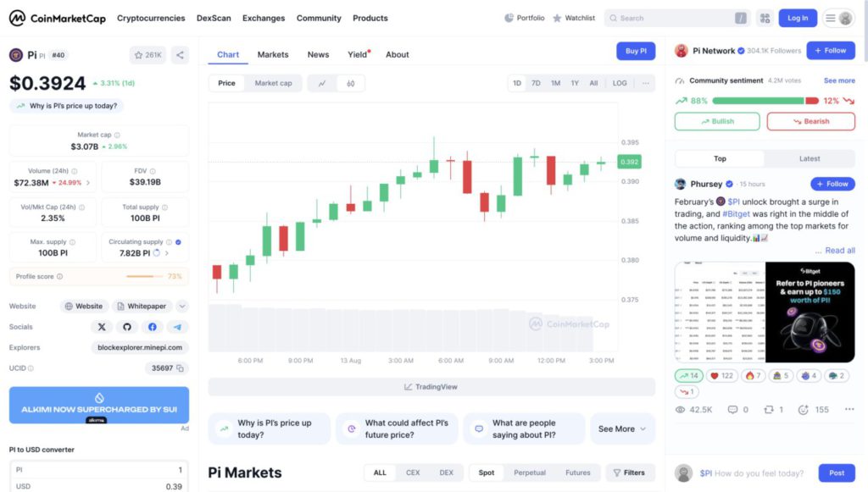868x492 pixels.
Task: Open Pi's X (Twitter) social link
Action: (103, 327)
